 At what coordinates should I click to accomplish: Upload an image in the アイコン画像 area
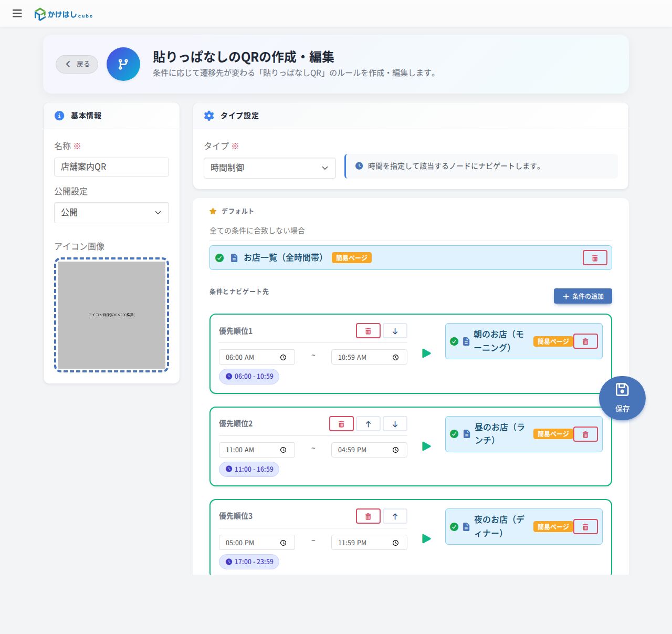click(x=111, y=315)
